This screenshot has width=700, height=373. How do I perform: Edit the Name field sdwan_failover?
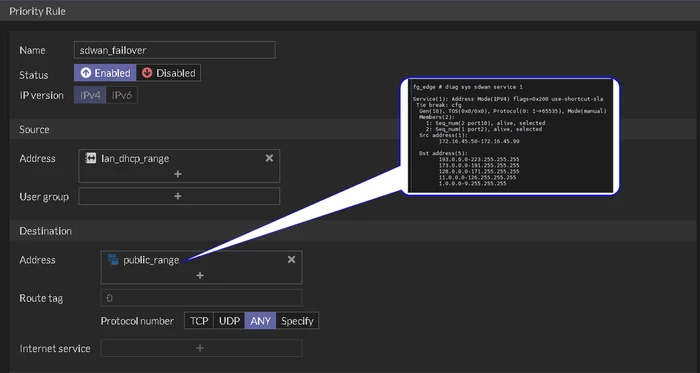pos(175,50)
